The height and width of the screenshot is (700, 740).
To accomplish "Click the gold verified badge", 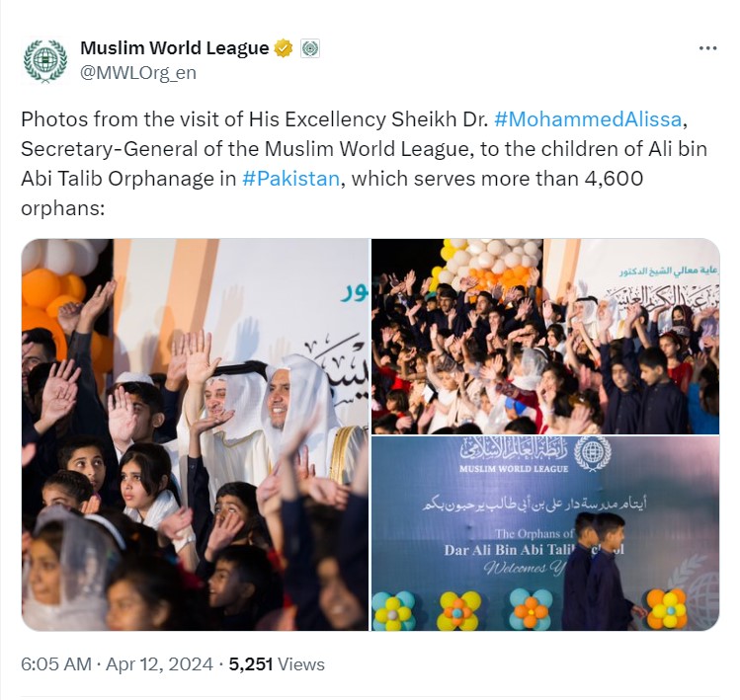I will (284, 48).
